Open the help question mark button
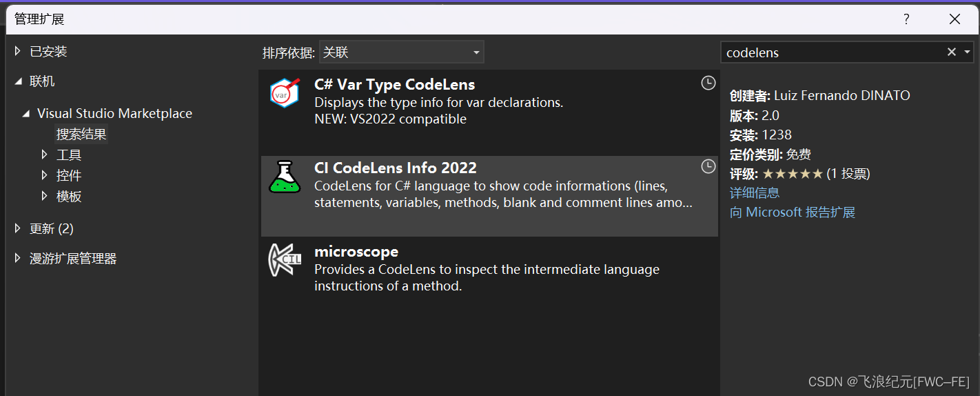The image size is (980, 396). [907, 19]
